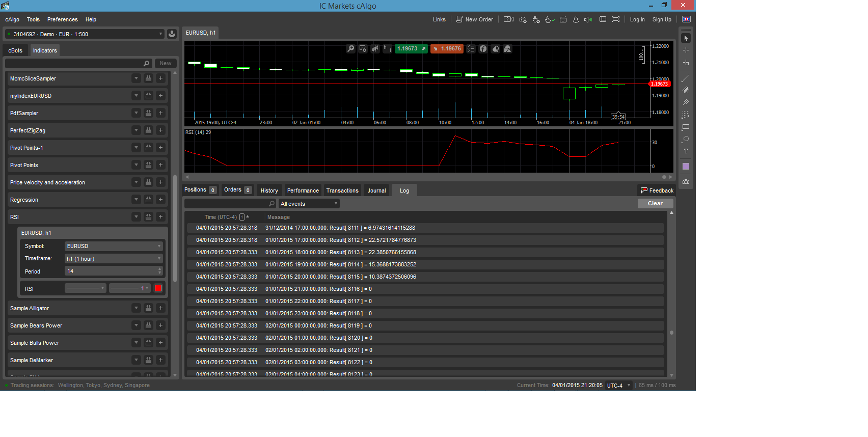Open the Links menu

[x=439, y=19]
